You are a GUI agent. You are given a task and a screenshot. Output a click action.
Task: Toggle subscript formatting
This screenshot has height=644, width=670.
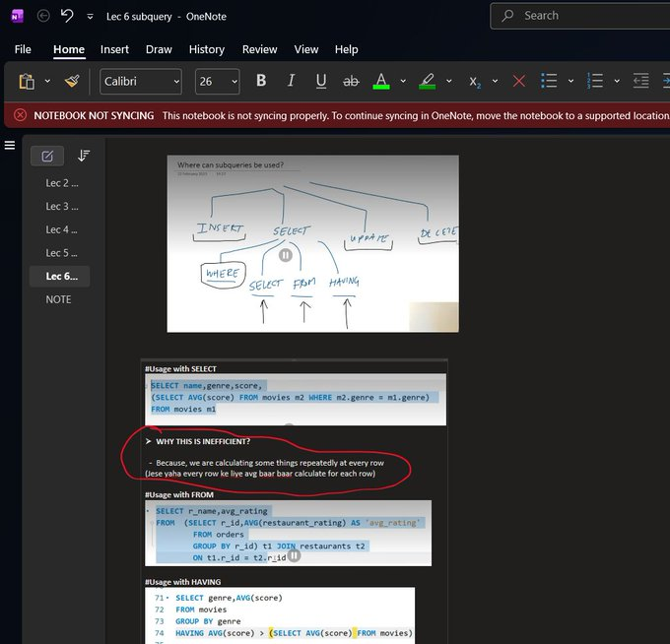pos(475,81)
